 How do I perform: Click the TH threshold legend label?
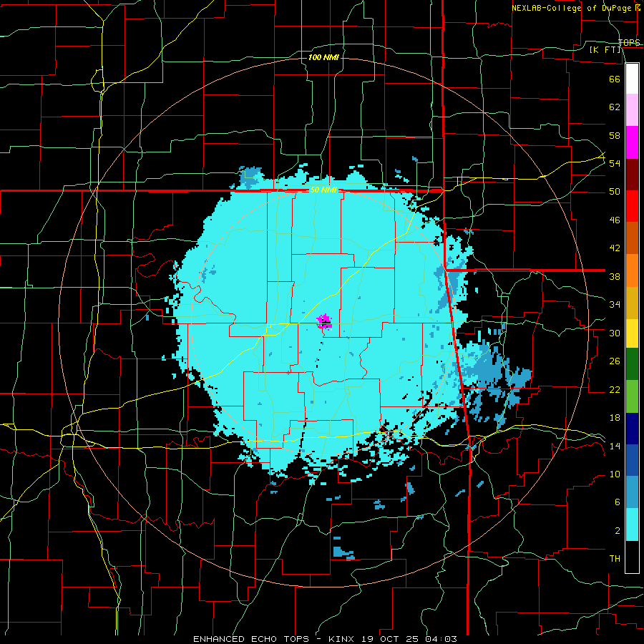(615, 559)
